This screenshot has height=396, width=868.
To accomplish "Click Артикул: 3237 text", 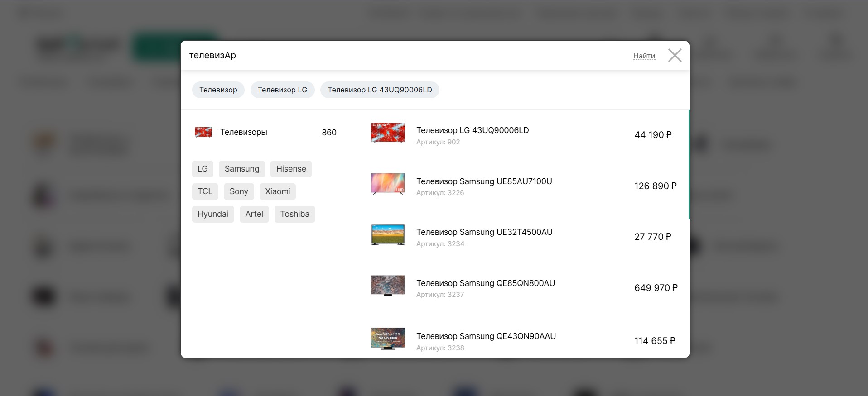I will [440, 295].
